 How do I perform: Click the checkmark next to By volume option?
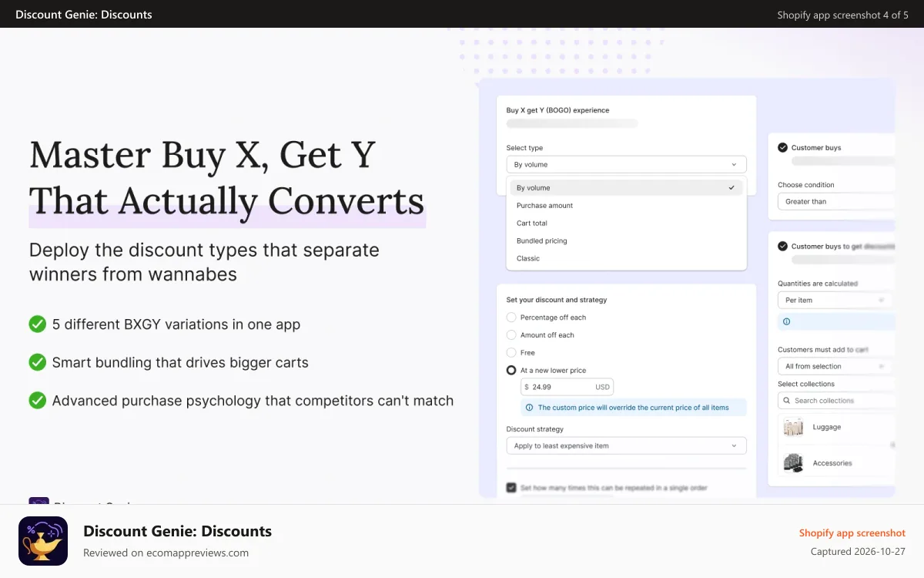[731, 187]
